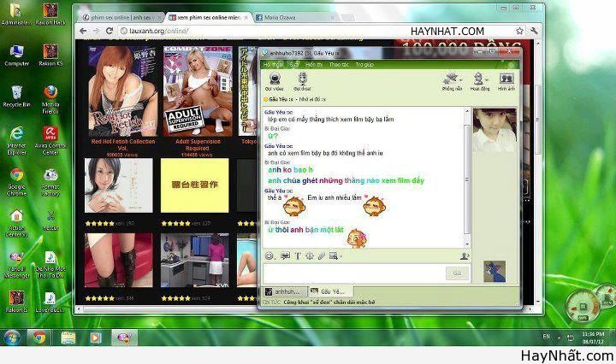Switch to the first Chrome tab

point(120,17)
